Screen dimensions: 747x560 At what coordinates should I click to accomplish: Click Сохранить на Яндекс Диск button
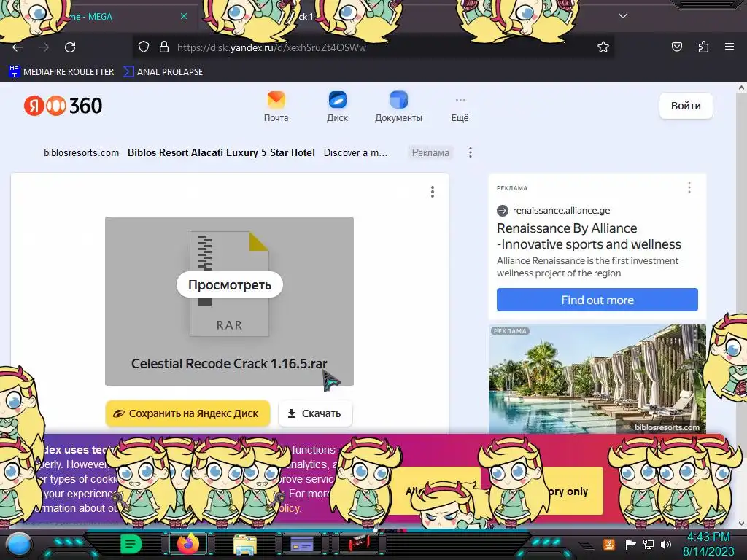[x=187, y=413]
